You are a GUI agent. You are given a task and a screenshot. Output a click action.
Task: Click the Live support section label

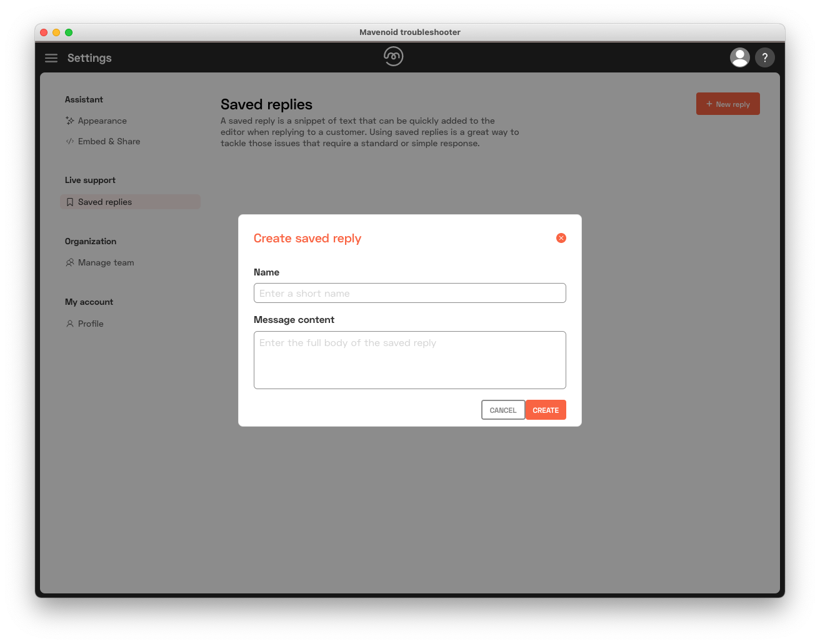[90, 180]
